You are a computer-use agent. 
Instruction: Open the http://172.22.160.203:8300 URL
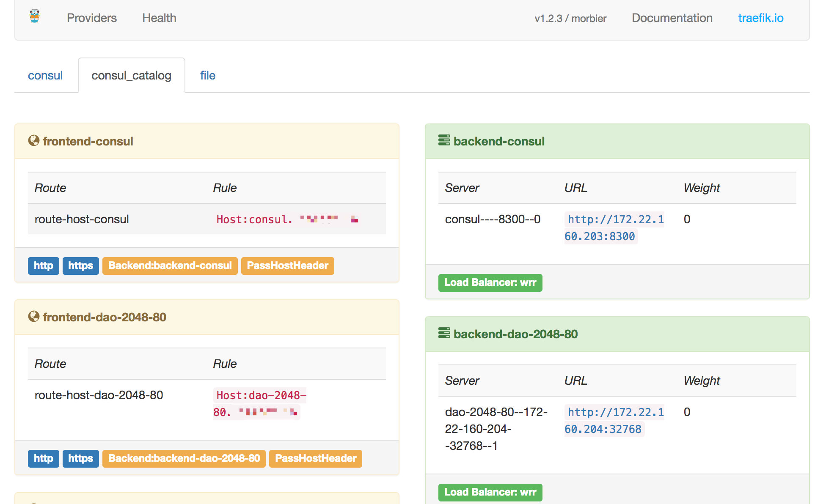614,228
